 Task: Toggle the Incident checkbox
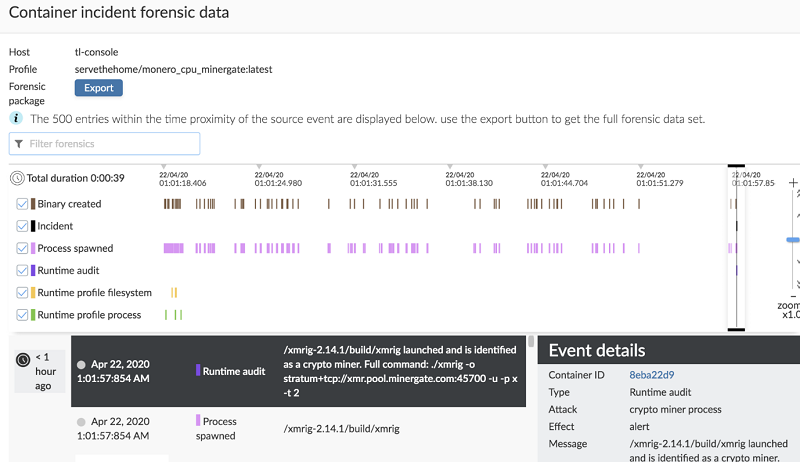[x=22, y=226]
